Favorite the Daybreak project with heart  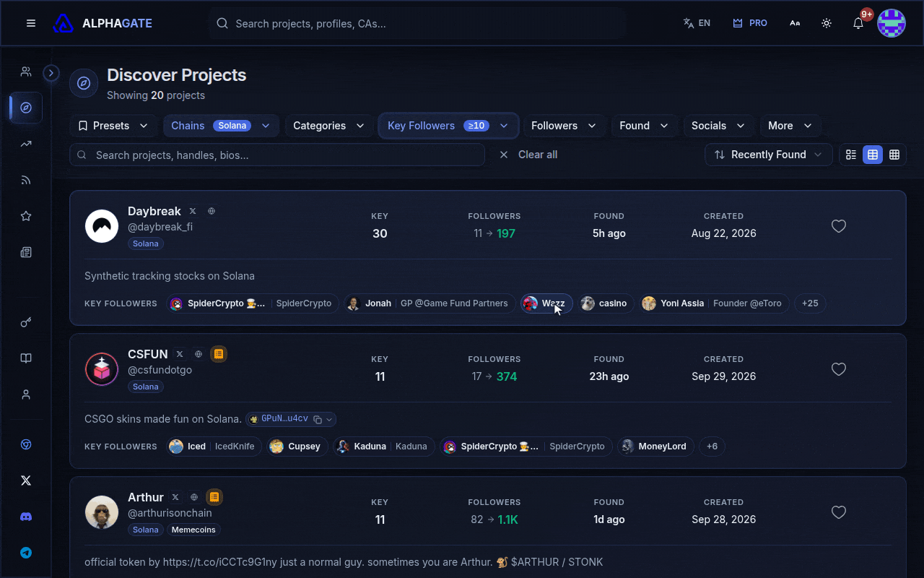coord(839,226)
